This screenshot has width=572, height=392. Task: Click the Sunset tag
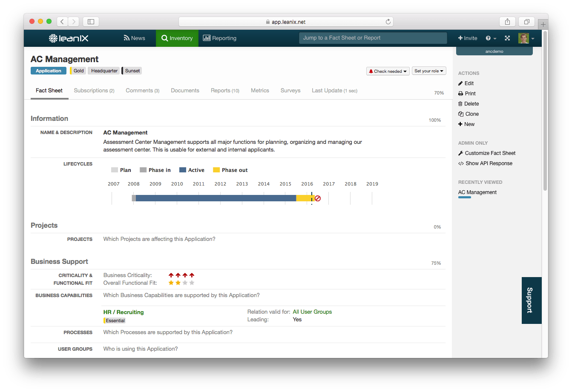pos(132,71)
